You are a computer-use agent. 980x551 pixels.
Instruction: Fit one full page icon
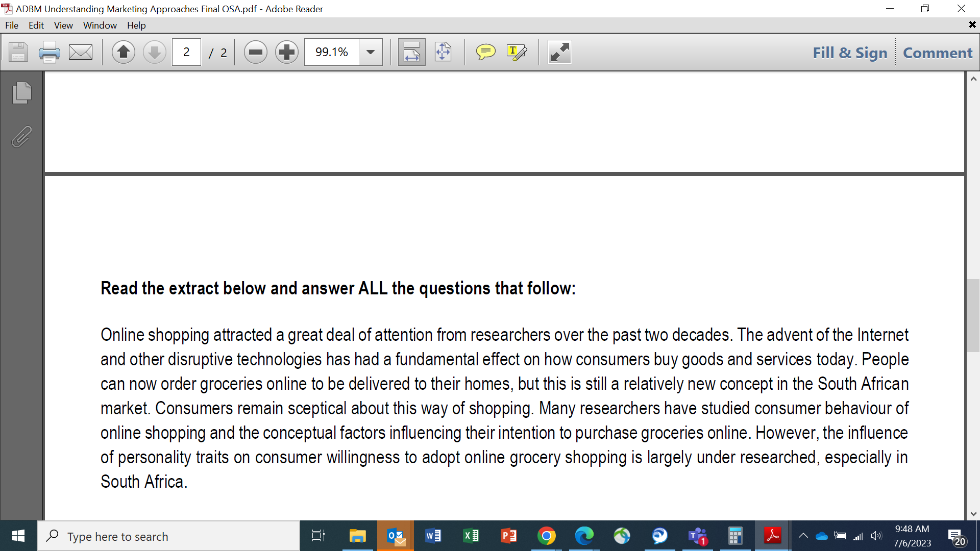443,52
